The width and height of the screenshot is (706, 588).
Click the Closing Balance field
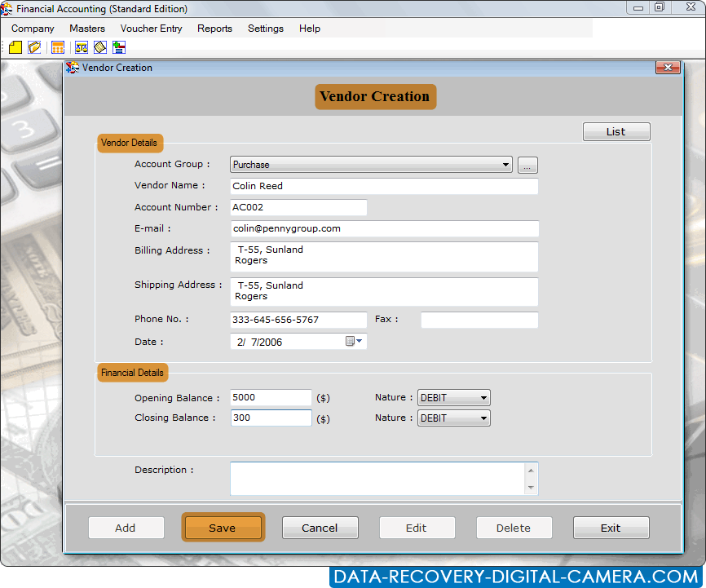click(x=271, y=418)
